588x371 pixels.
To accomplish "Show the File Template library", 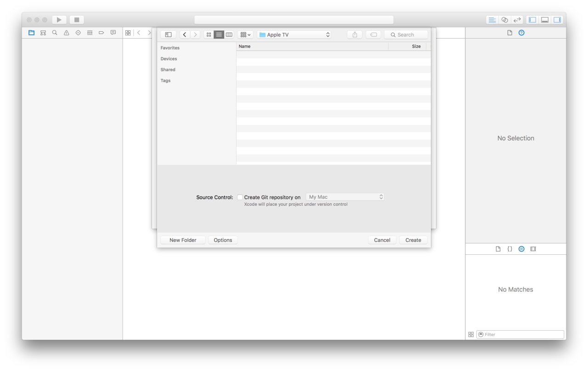I will 498,249.
